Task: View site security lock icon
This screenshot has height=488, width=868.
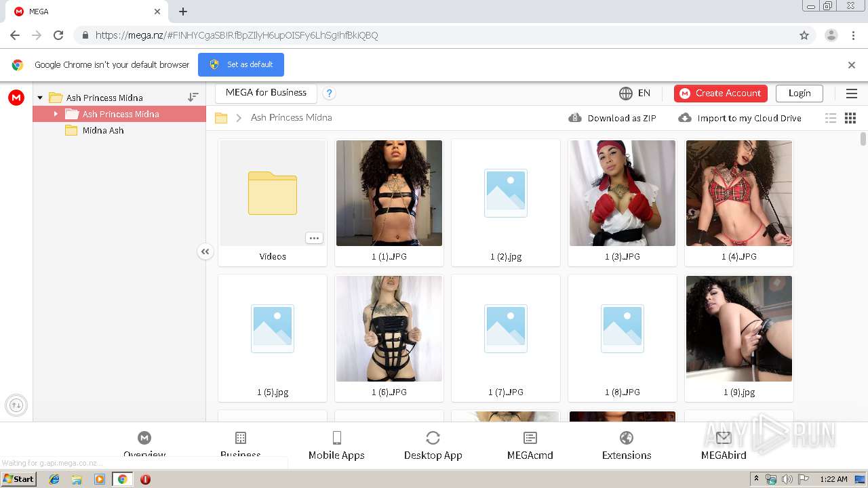Action: pos(85,35)
